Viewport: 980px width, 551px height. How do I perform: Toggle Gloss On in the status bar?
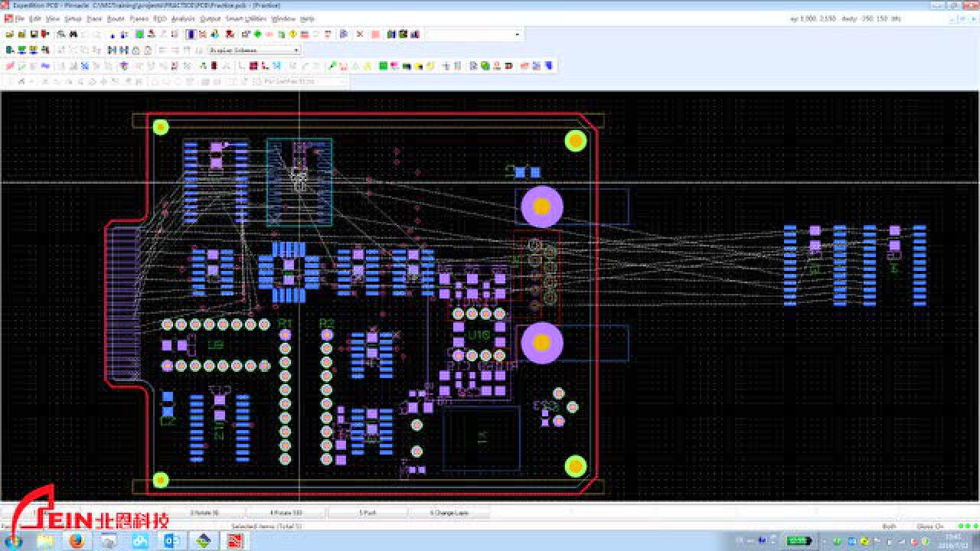coord(930,527)
